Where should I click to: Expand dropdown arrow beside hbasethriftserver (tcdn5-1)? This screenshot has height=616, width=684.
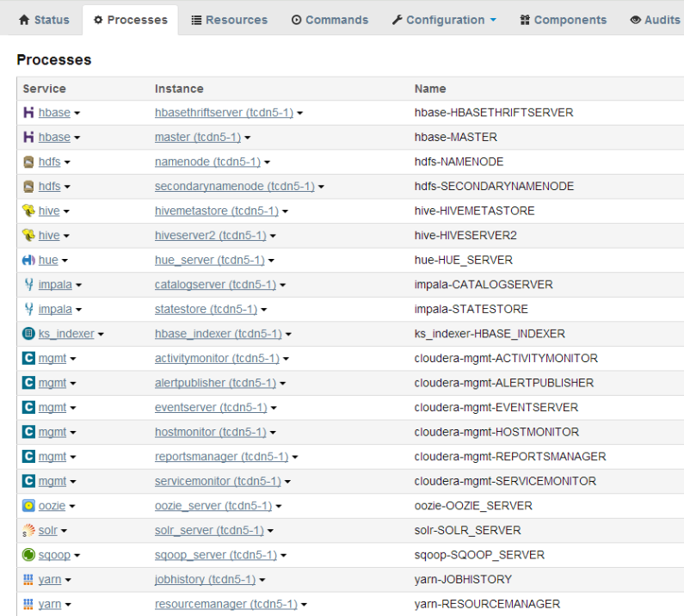tap(300, 114)
